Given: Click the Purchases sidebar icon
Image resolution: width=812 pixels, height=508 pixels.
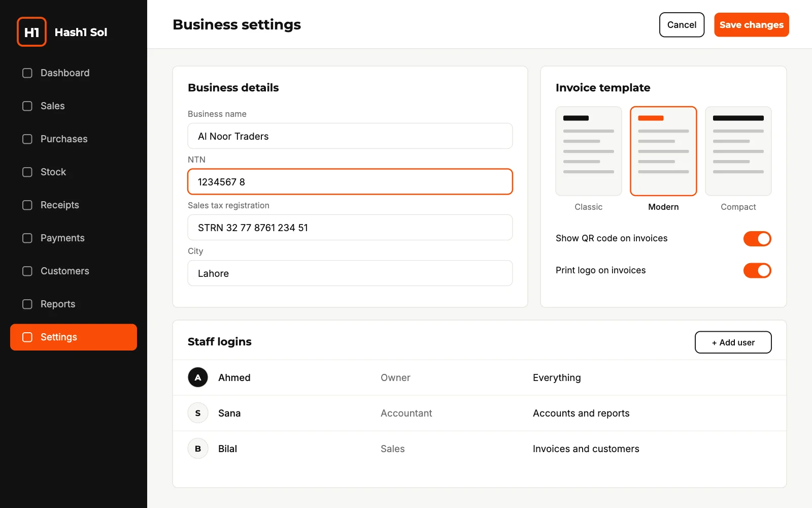Looking at the screenshot, I should point(27,139).
